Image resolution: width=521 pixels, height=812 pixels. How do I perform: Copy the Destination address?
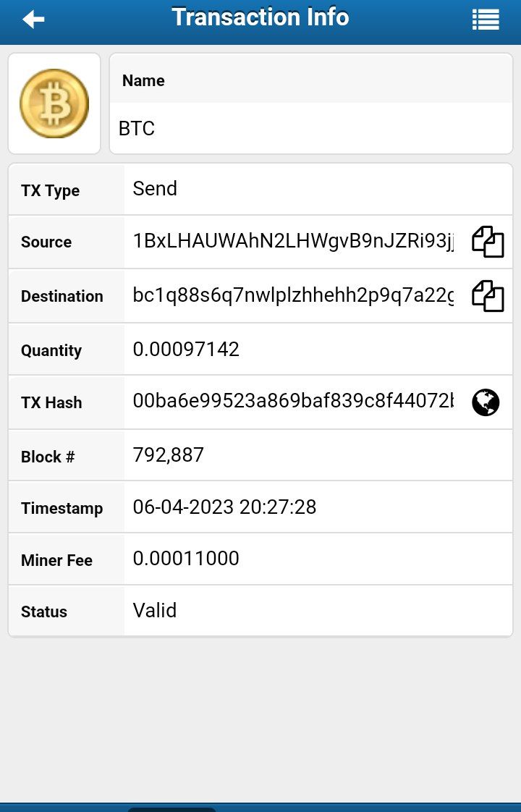487,296
